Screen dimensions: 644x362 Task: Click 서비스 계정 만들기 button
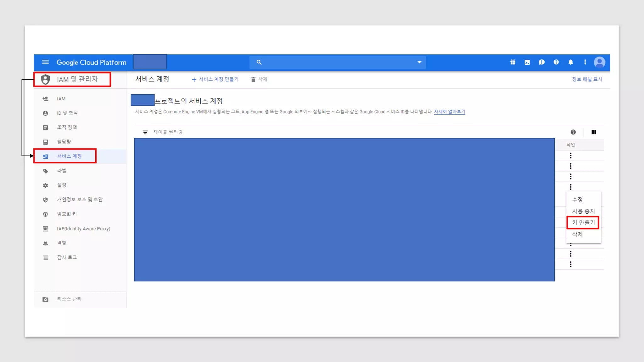point(215,80)
